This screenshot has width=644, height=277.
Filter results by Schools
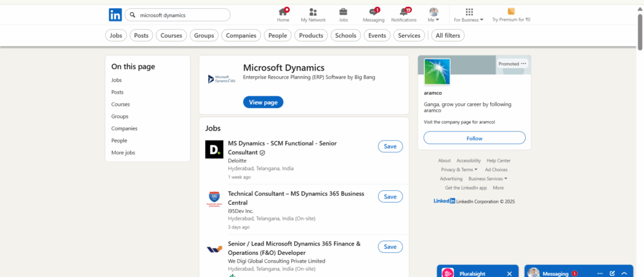346,36
